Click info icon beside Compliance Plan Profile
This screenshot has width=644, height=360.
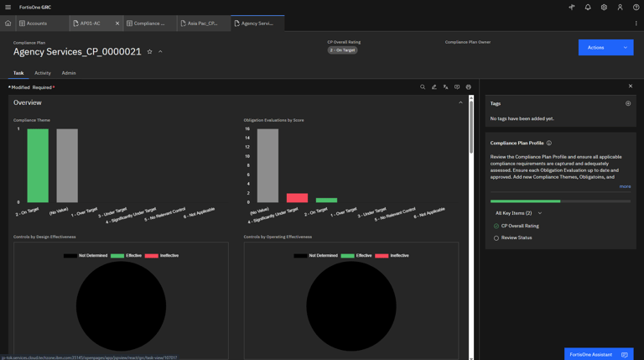pyautogui.click(x=549, y=143)
